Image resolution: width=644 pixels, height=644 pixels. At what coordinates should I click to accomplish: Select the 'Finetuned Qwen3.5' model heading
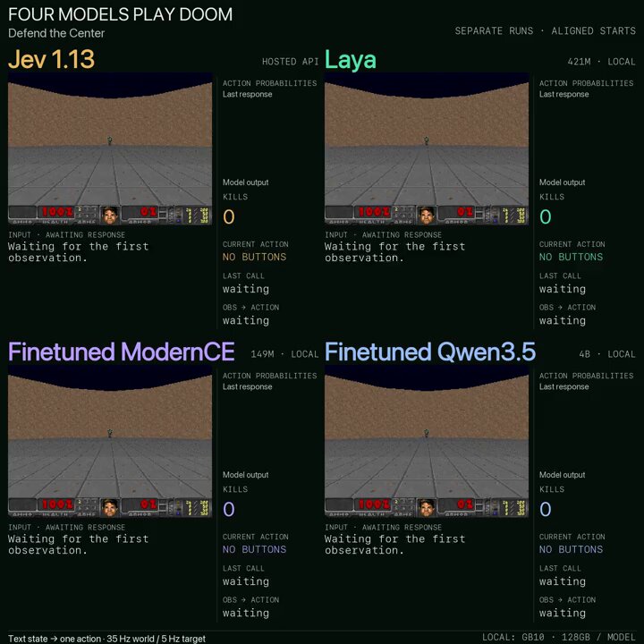pyautogui.click(x=430, y=352)
